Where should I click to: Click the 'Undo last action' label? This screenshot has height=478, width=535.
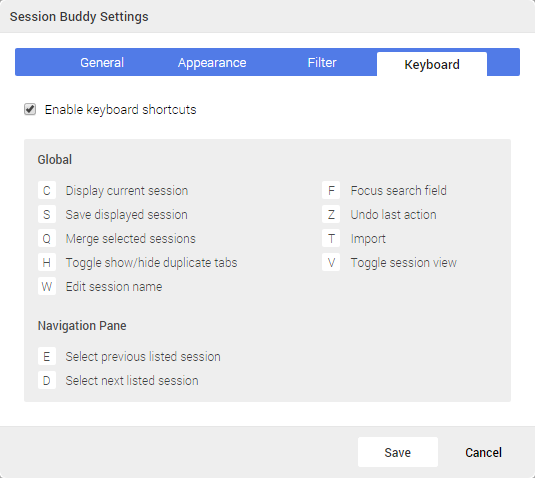click(393, 215)
